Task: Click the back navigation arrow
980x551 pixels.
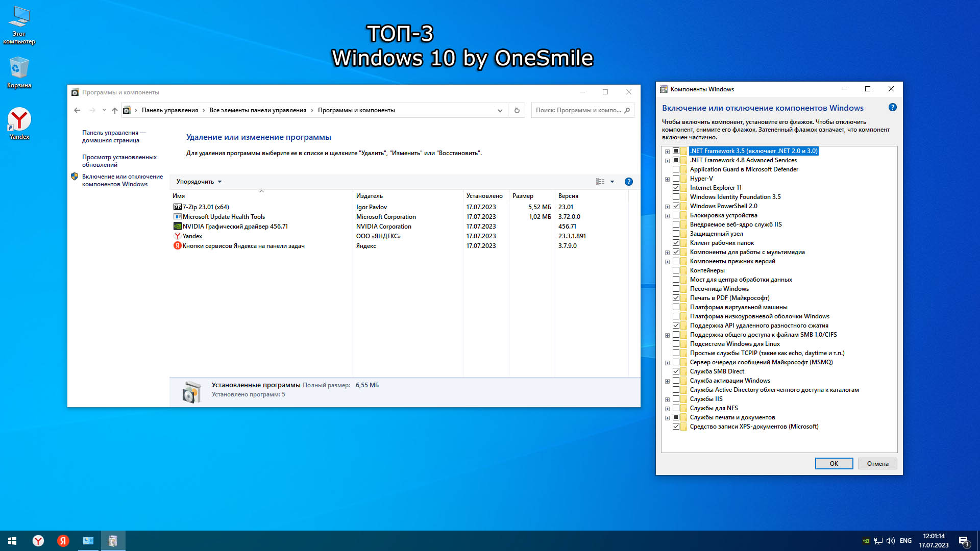Action: 77,110
